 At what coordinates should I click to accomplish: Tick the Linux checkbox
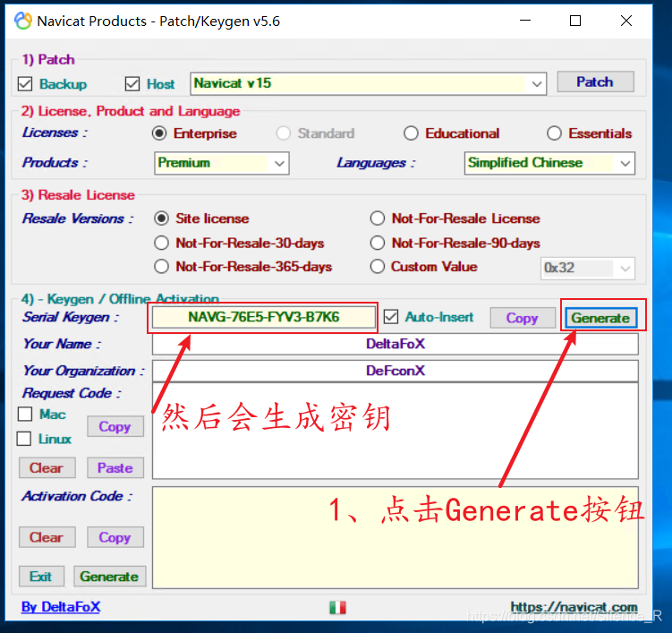[25, 439]
